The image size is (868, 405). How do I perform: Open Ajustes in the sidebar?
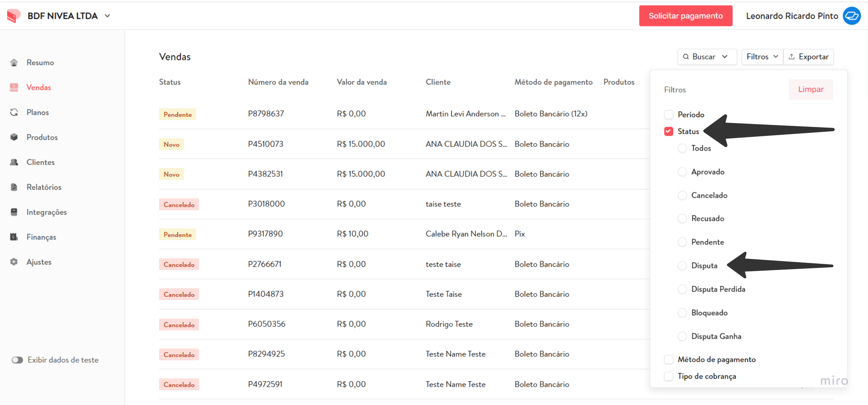tap(39, 262)
